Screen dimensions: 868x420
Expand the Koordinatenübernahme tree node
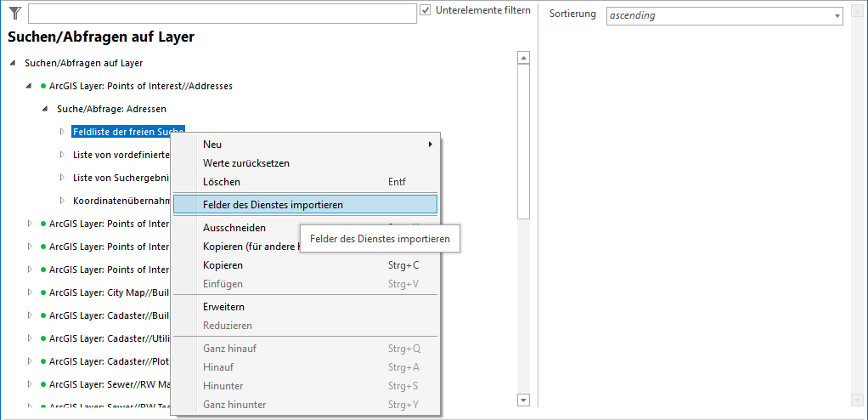click(x=62, y=201)
